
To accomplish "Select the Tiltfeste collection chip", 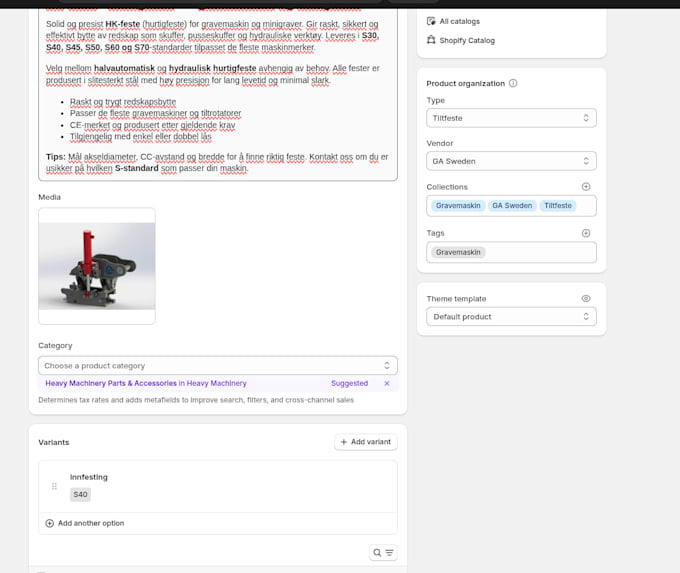I will pyautogui.click(x=558, y=206).
